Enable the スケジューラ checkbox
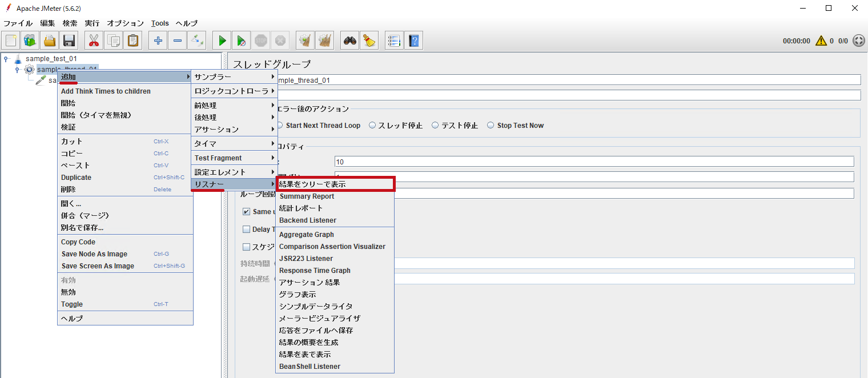The height and width of the screenshot is (378, 868). click(x=247, y=247)
